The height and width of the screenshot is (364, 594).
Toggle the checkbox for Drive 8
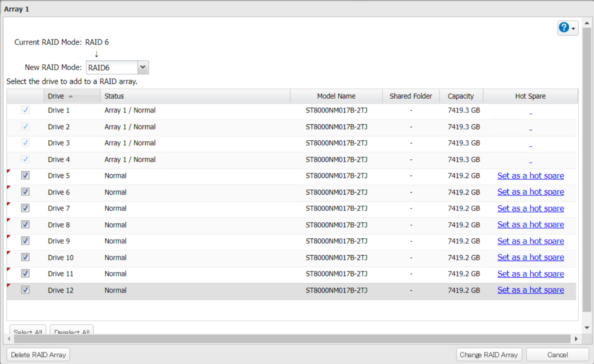coord(25,224)
